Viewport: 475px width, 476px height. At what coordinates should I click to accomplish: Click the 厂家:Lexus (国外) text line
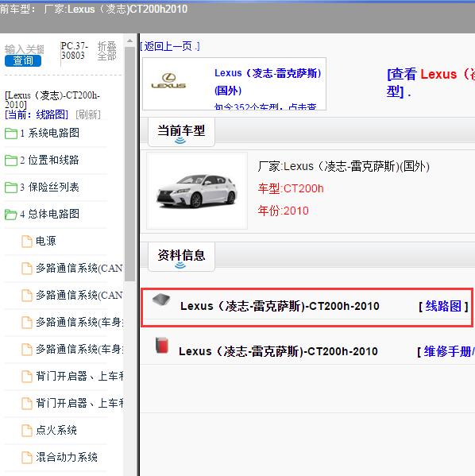344,166
